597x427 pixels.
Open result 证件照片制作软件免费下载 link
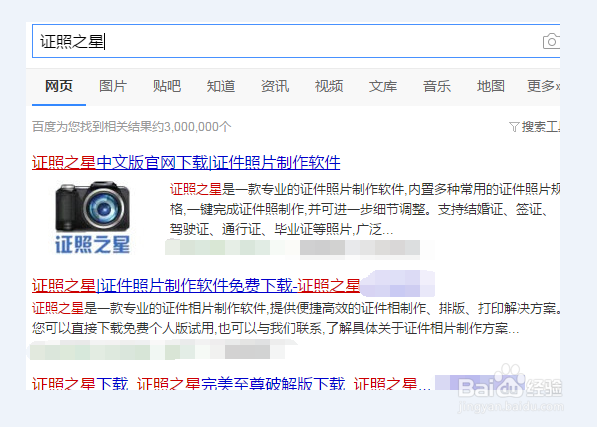pos(196,285)
